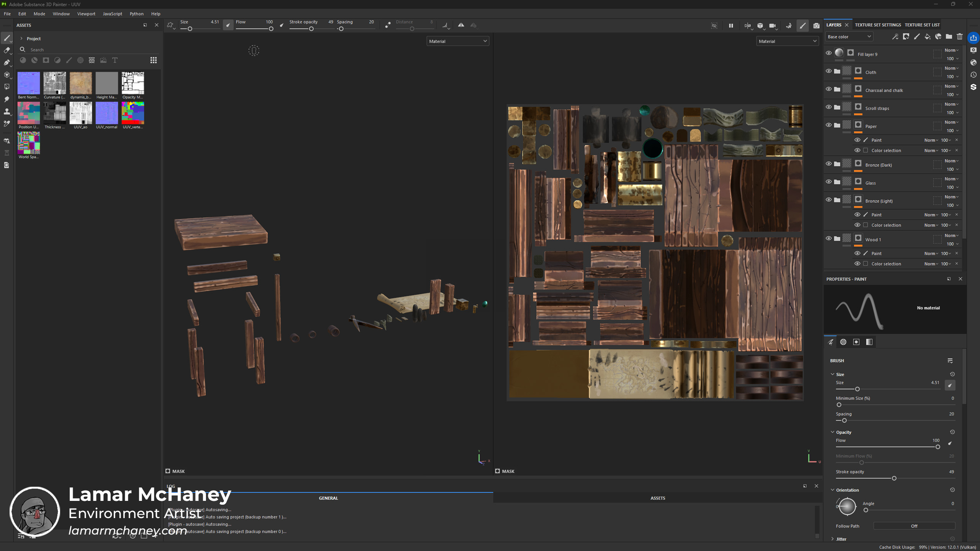The width and height of the screenshot is (980, 551).
Task: Select the Smudge tool in left toolbar
Action: click(x=7, y=99)
